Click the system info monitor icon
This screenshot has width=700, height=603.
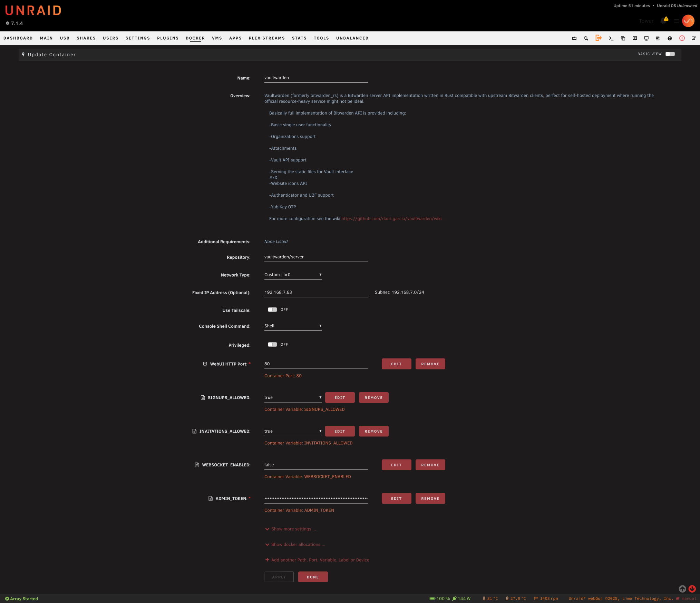(646, 38)
